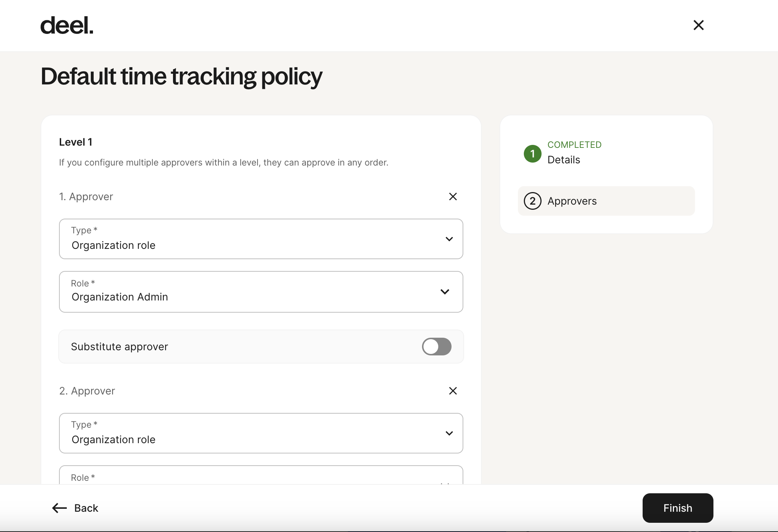Click the COMPLETED status label

(574, 145)
